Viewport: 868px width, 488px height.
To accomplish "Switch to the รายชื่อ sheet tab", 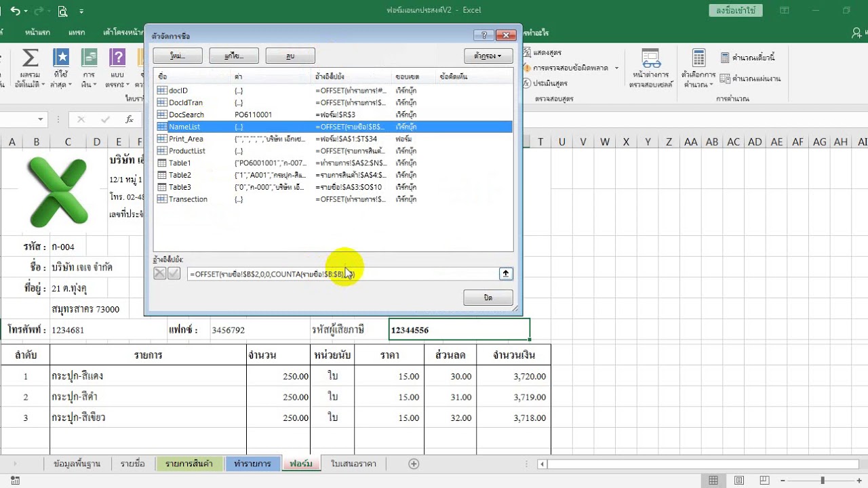I will [133, 464].
